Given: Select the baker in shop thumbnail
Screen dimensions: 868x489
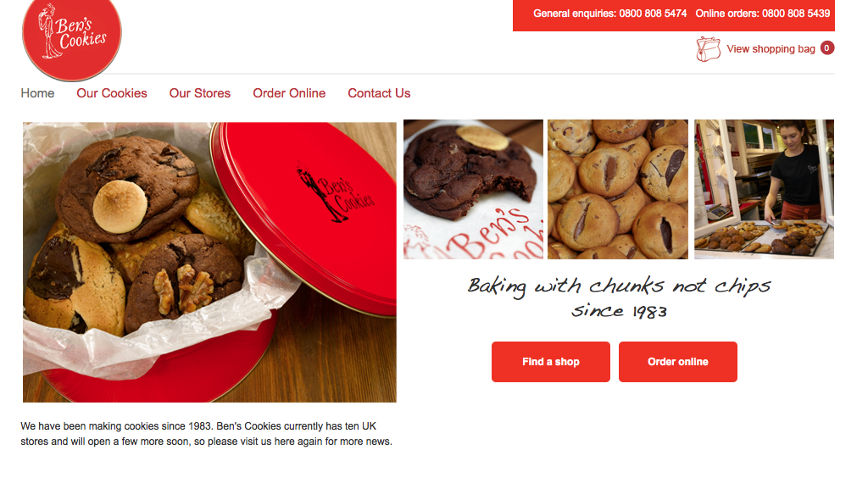Looking at the screenshot, I should tap(764, 189).
